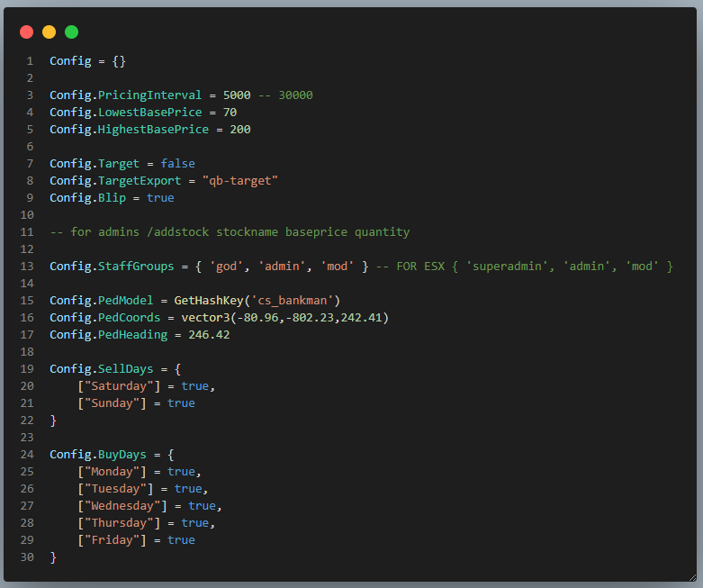Click the "Tuesday" key
Image resolution: width=703 pixels, height=588 pixels.
(115, 489)
